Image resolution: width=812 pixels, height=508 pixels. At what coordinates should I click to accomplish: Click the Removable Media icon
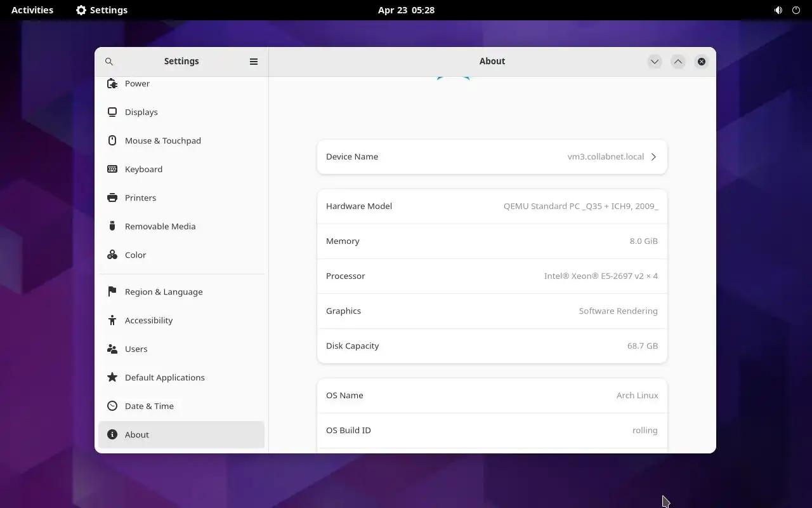pos(112,226)
